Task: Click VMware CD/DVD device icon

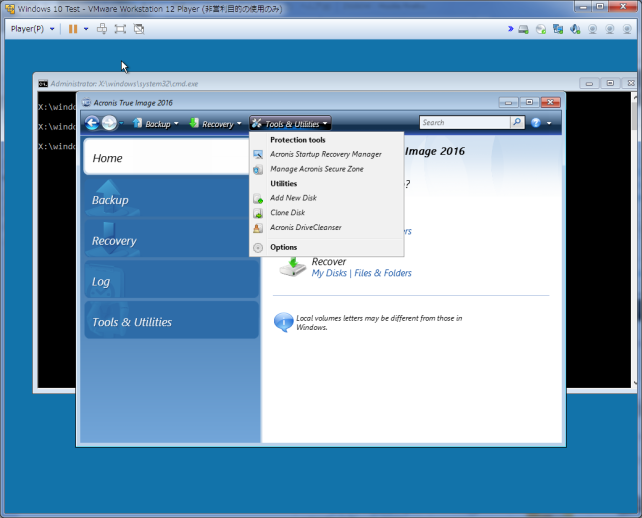Action: point(541,29)
